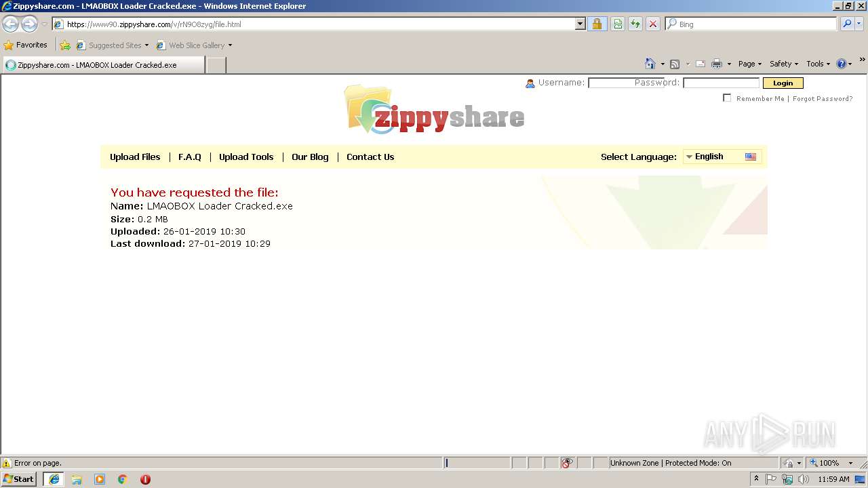The height and width of the screenshot is (488, 868).
Task: Open Upload Files page
Action: pyautogui.click(x=135, y=157)
